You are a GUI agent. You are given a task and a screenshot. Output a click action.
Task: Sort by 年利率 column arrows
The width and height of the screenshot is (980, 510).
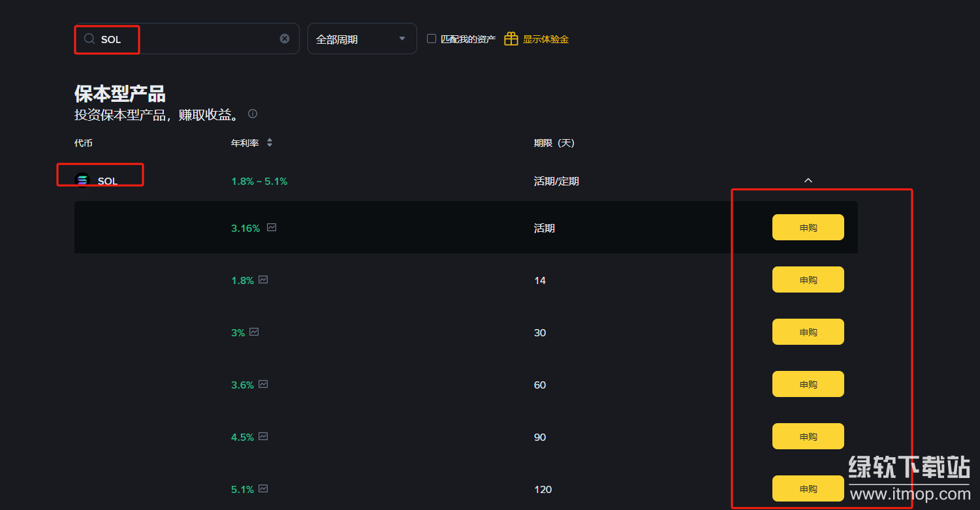pyautogui.click(x=270, y=143)
